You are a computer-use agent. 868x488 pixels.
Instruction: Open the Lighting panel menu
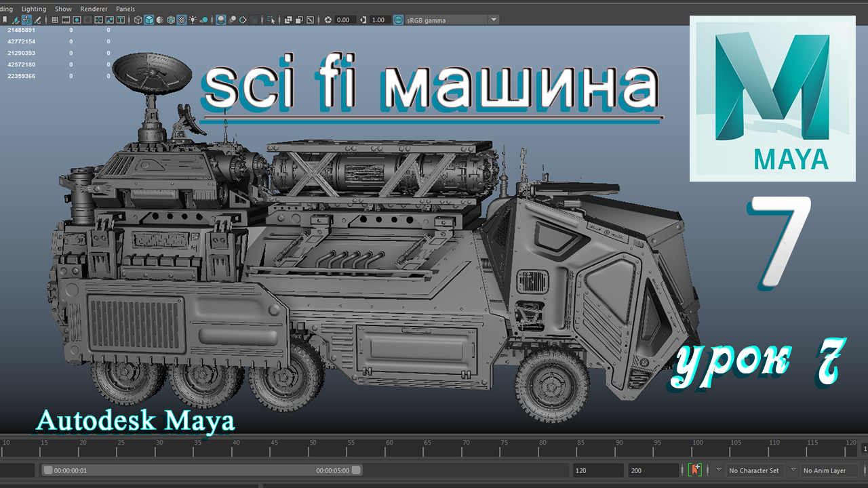[34, 9]
